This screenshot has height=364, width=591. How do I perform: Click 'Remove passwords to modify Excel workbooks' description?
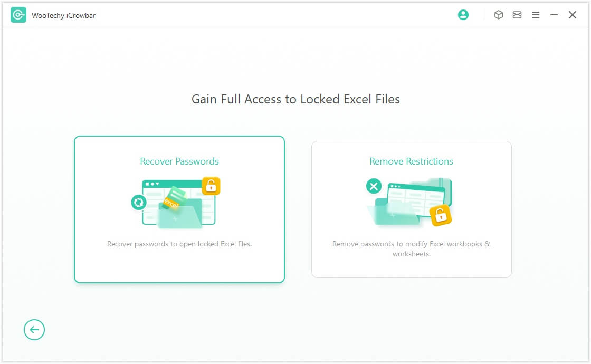pyautogui.click(x=411, y=248)
